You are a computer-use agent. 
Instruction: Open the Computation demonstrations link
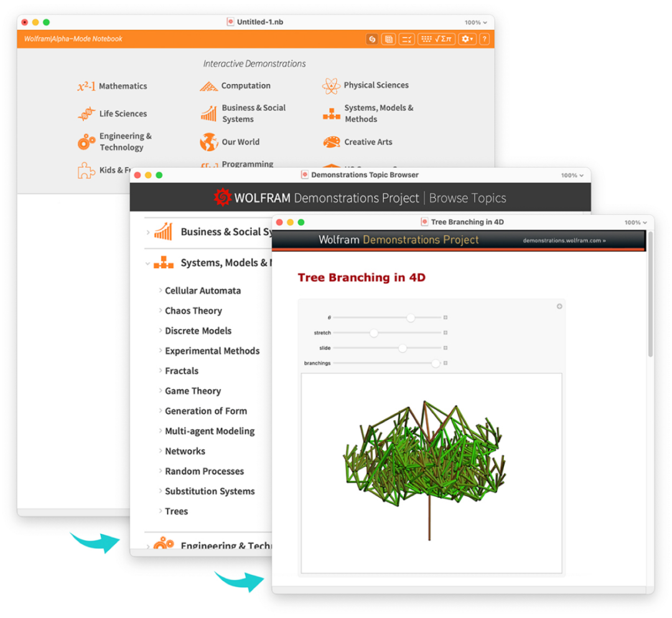click(246, 86)
